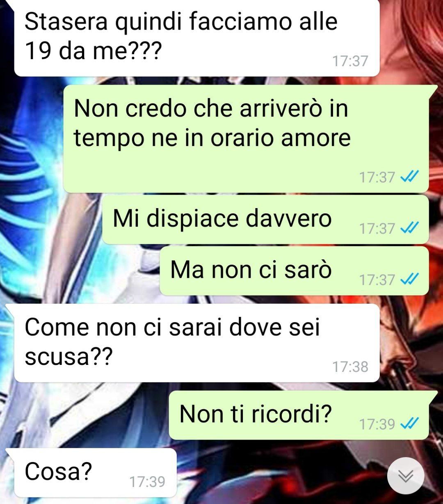
Task: Click the 17:38 timestamp on 'scusa??' message
Action: tap(350, 367)
